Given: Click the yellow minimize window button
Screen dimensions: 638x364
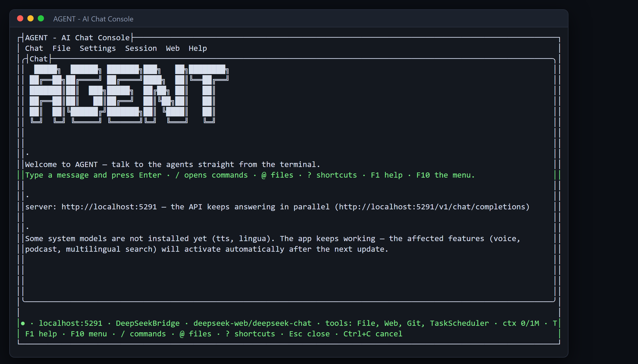Looking at the screenshot, I should (31, 19).
